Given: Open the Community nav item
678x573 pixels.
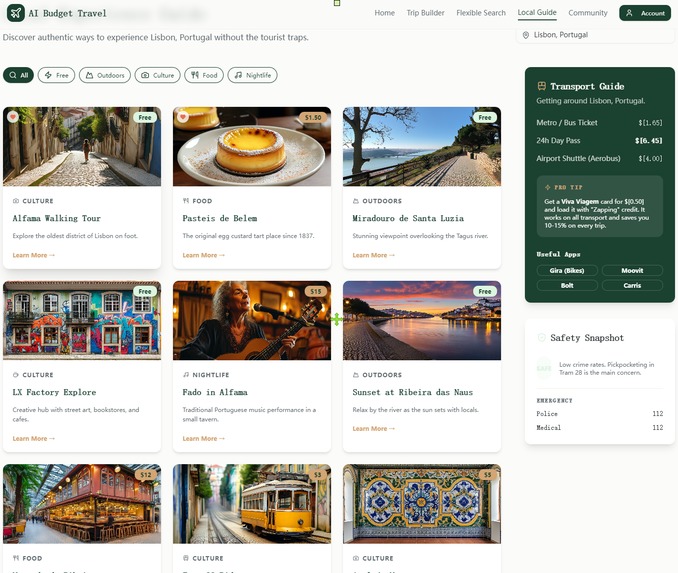Looking at the screenshot, I should [588, 13].
